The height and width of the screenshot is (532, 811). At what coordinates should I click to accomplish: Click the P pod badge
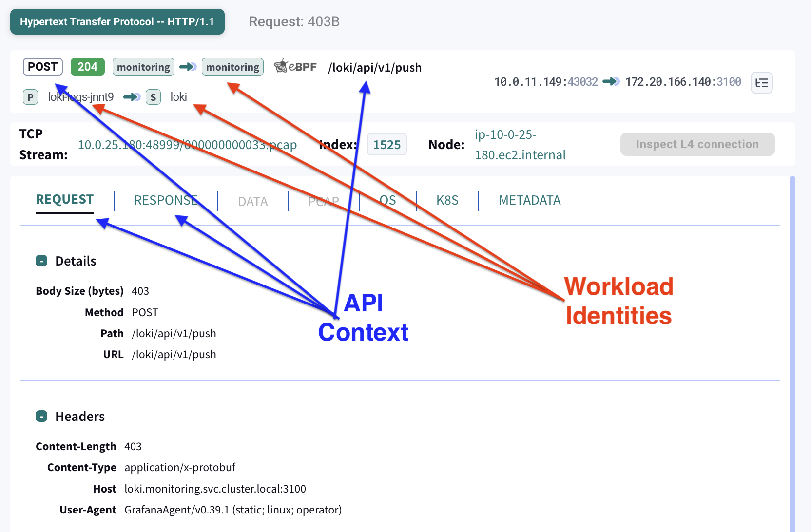point(30,97)
